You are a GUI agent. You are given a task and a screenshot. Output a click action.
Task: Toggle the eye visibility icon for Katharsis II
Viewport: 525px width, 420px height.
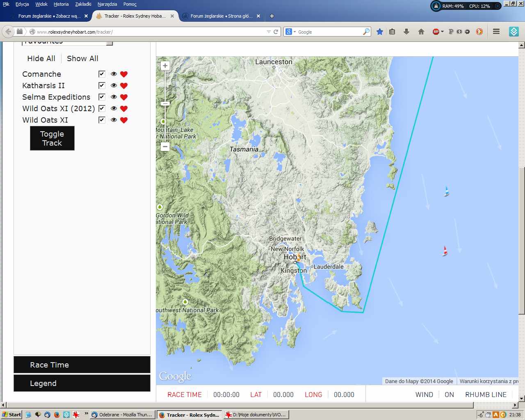(114, 86)
